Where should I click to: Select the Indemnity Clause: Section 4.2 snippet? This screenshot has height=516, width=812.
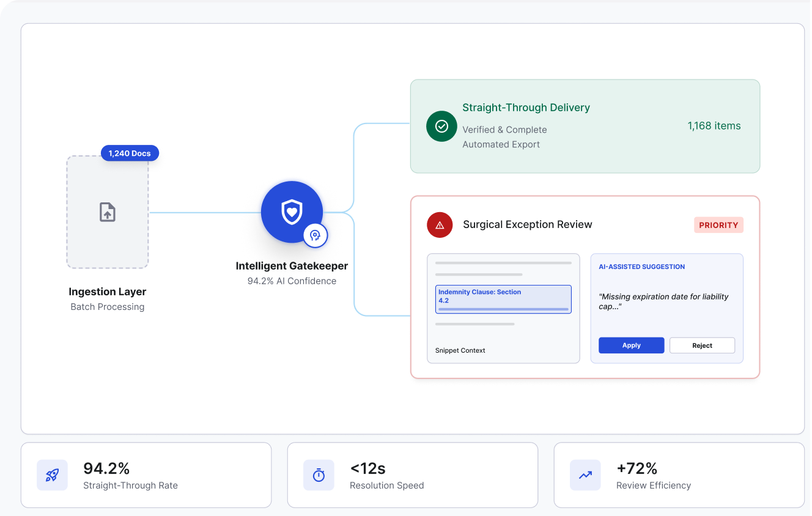pyautogui.click(x=503, y=300)
